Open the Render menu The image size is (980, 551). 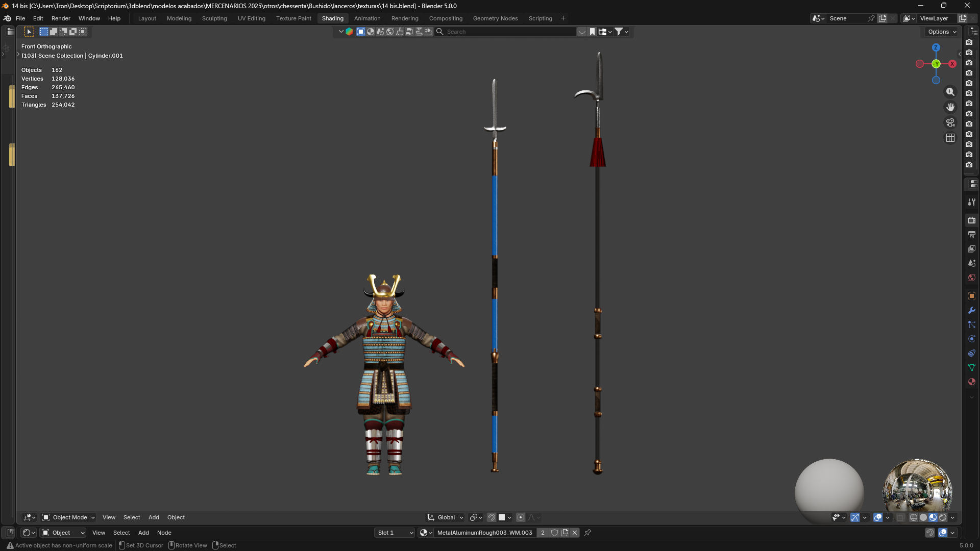(61, 18)
